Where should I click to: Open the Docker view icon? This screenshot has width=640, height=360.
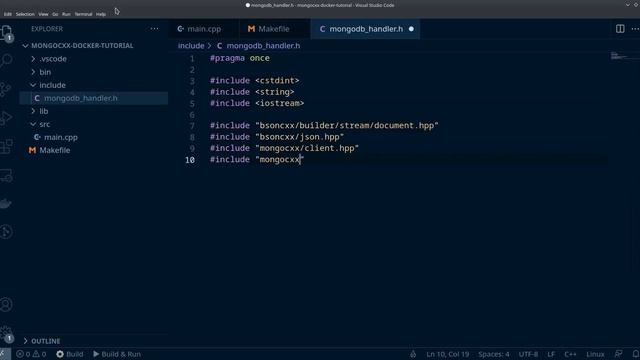[6, 204]
